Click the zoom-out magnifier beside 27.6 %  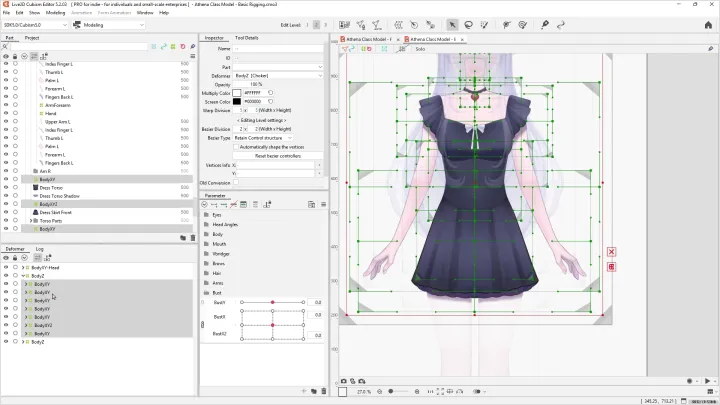(379, 392)
